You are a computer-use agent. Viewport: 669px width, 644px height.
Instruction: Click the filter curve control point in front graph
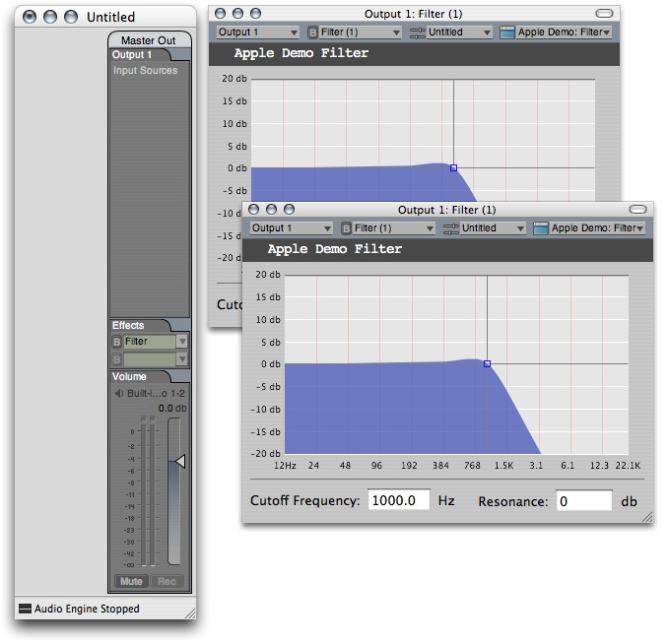[x=487, y=363]
